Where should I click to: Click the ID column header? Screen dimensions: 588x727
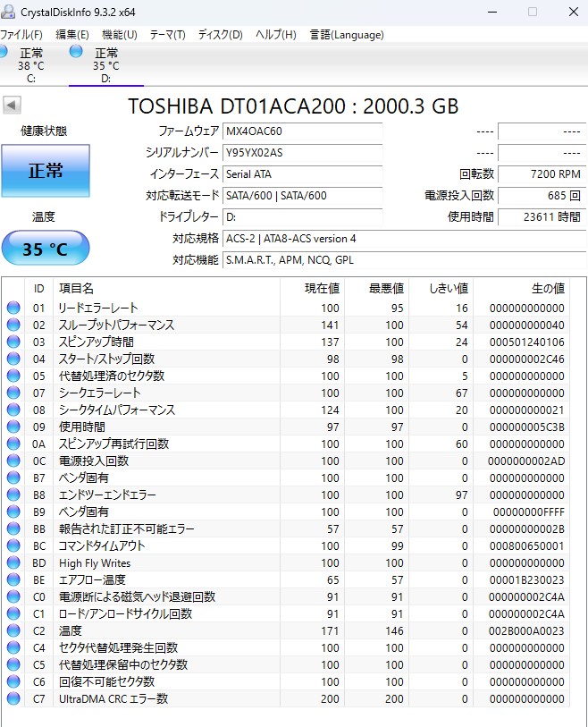tap(39, 289)
